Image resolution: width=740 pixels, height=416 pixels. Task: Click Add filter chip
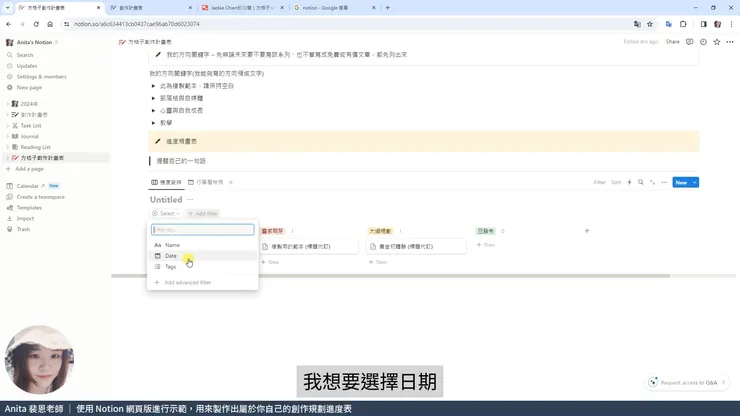click(203, 213)
